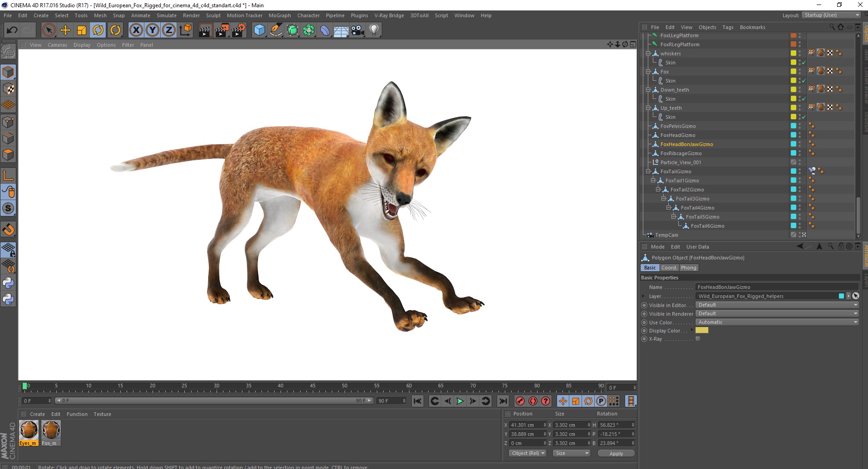Switch to the Phong tab
The height and width of the screenshot is (469, 868).
[688, 268]
